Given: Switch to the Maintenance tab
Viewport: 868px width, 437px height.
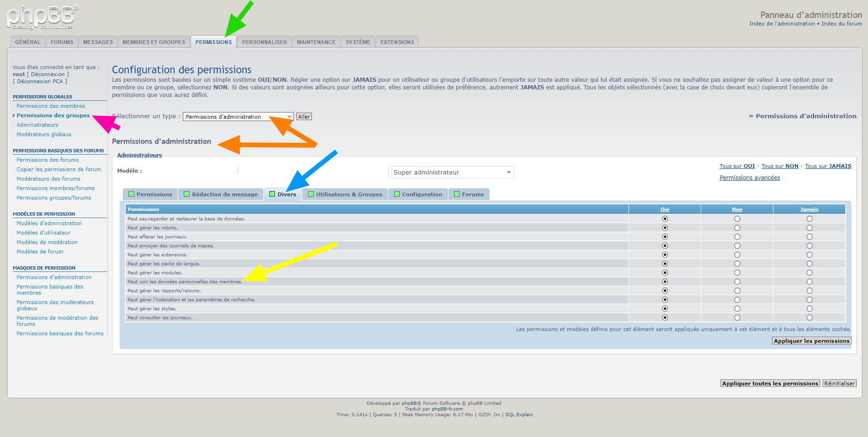Looking at the screenshot, I should coord(316,42).
